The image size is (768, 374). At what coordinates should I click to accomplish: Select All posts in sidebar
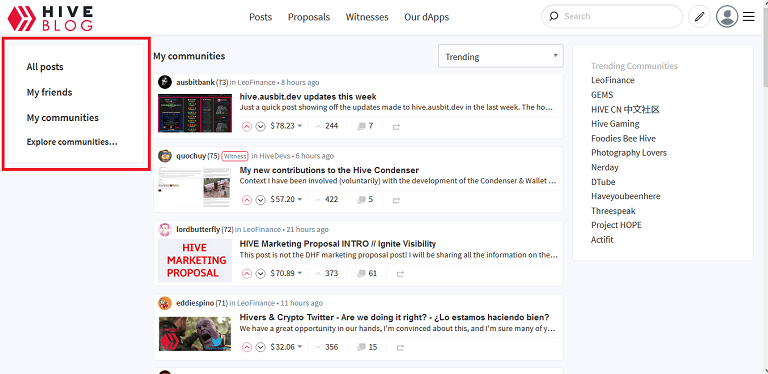[45, 67]
